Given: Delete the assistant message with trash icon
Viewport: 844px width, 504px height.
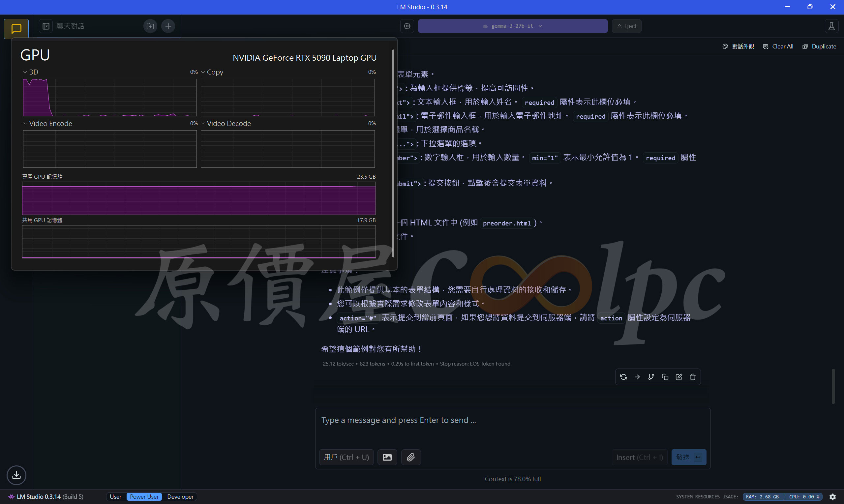Looking at the screenshot, I should coord(693,377).
